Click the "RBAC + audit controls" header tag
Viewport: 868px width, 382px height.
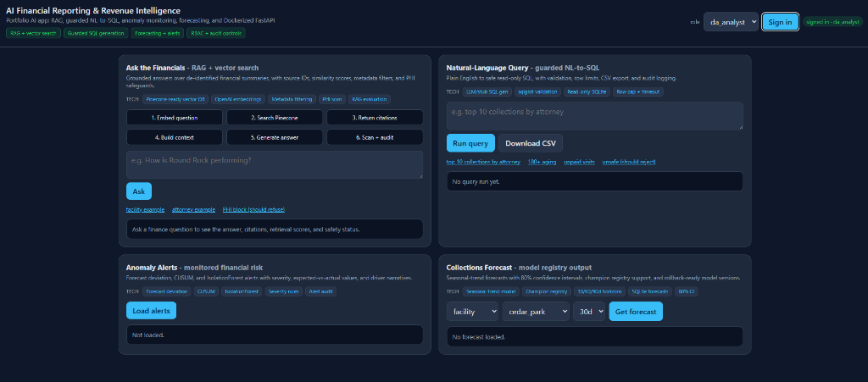coord(216,33)
